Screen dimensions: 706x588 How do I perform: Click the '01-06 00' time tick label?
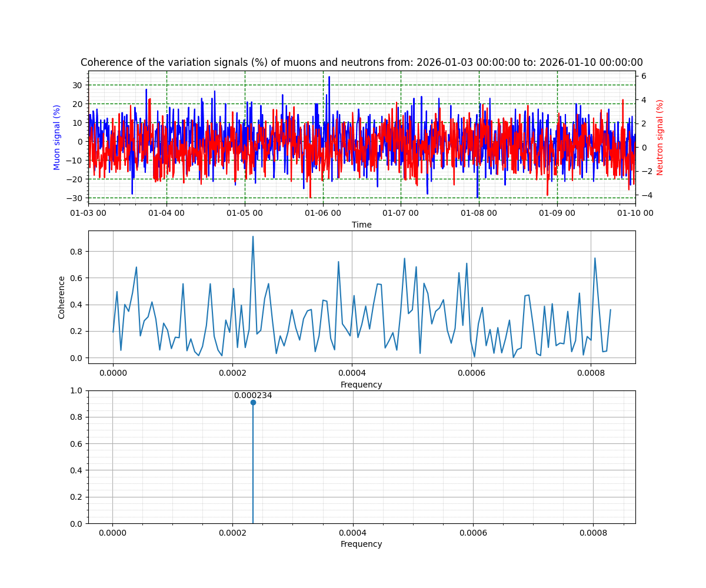pyautogui.click(x=323, y=213)
